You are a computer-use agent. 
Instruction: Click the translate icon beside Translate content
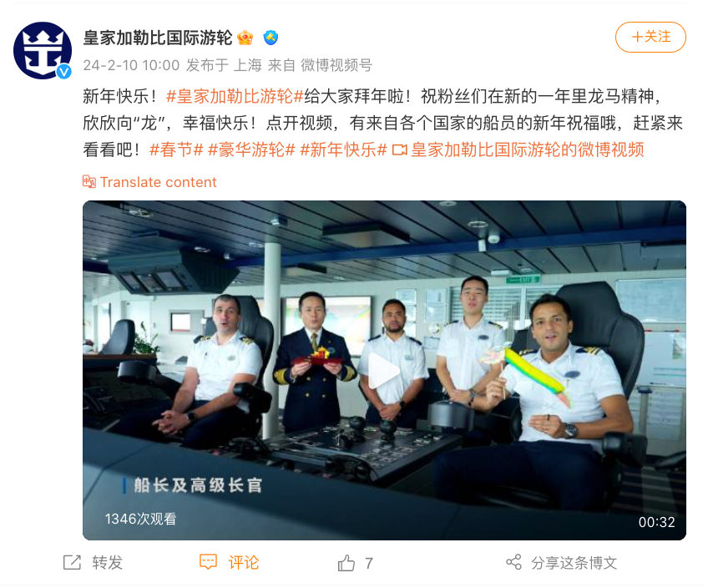point(89,182)
